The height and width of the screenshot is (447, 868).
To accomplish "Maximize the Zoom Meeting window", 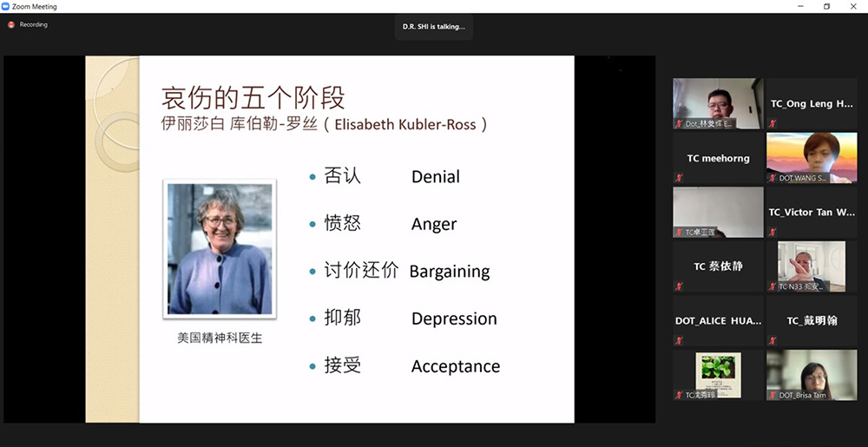I will 826,6.
